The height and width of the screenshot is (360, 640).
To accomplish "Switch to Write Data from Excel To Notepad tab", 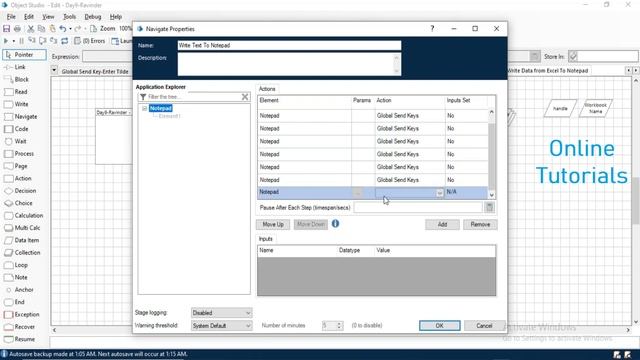I will click(549, 71).
